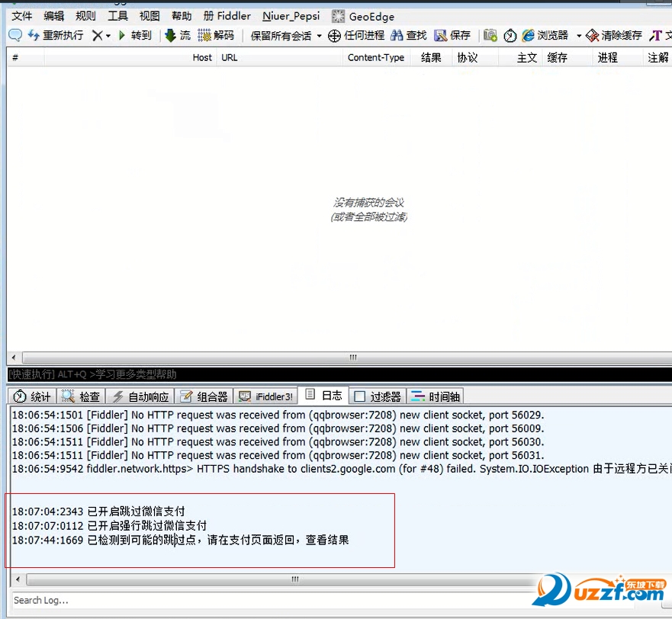This screenshot has width=672, height=619.
Task: Switch to the Filters (过滤器) tab
Action: [x=378, y=396]
